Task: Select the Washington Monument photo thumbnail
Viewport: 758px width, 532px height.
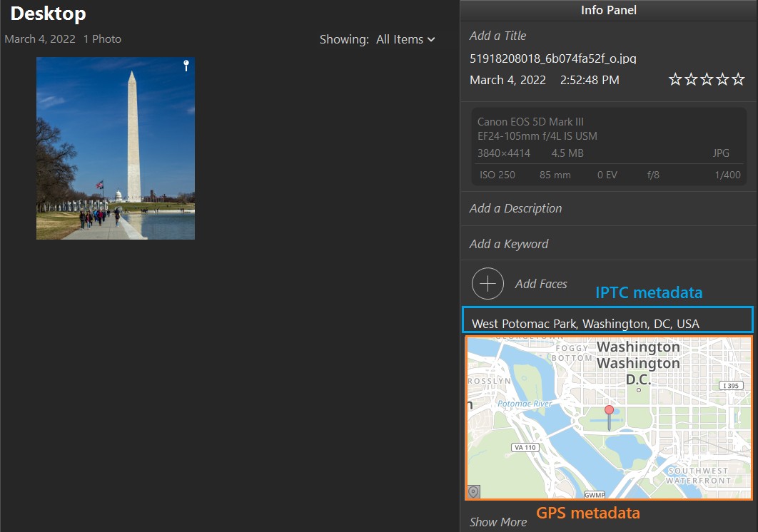Action: (x=116, y=148)
